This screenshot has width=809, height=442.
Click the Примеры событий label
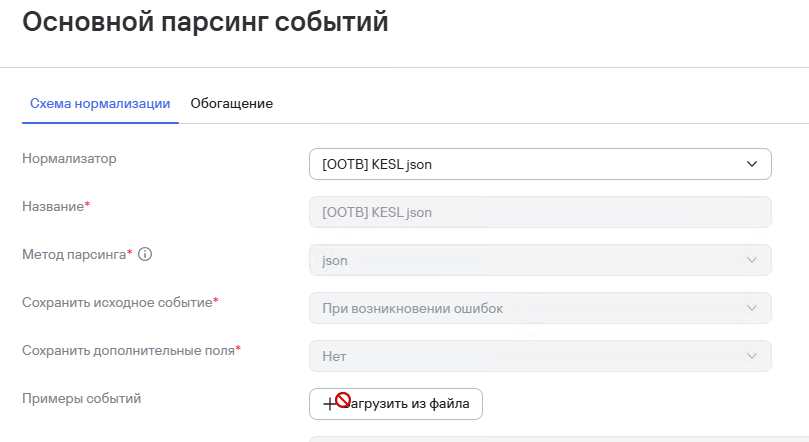82,398
